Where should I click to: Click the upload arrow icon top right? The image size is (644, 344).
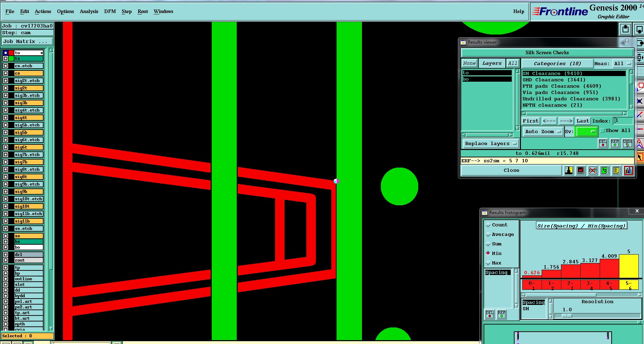coord(625,29)
